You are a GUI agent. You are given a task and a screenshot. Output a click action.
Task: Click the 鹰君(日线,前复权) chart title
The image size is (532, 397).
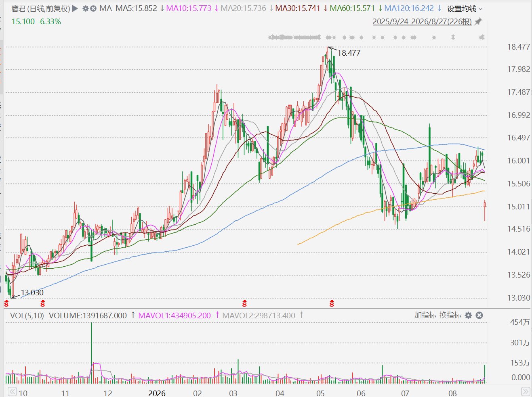tap(41, 8)
